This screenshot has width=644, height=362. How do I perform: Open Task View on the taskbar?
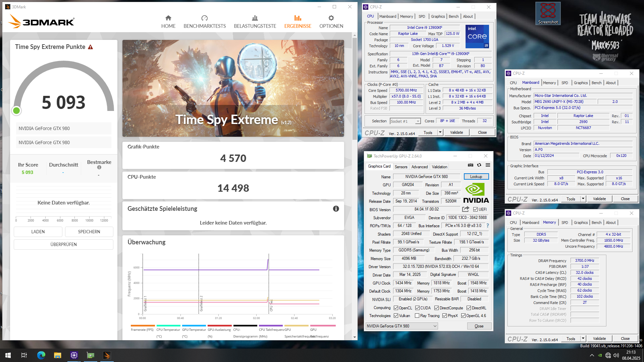(24, 355)
